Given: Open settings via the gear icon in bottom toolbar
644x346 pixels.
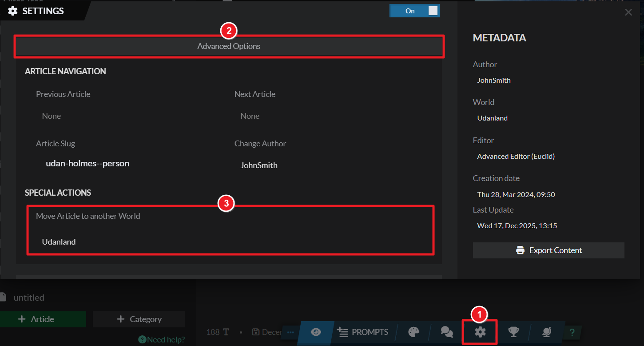Looking at the screenshot, I should pyautogui.click(x=480, y=332).
